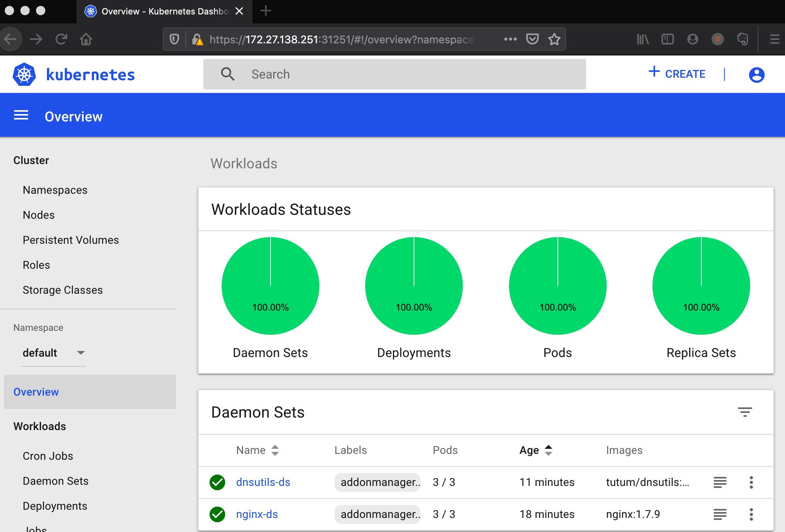Open Persistent Volumes page
785x532 pixels.
click(71, 240)
